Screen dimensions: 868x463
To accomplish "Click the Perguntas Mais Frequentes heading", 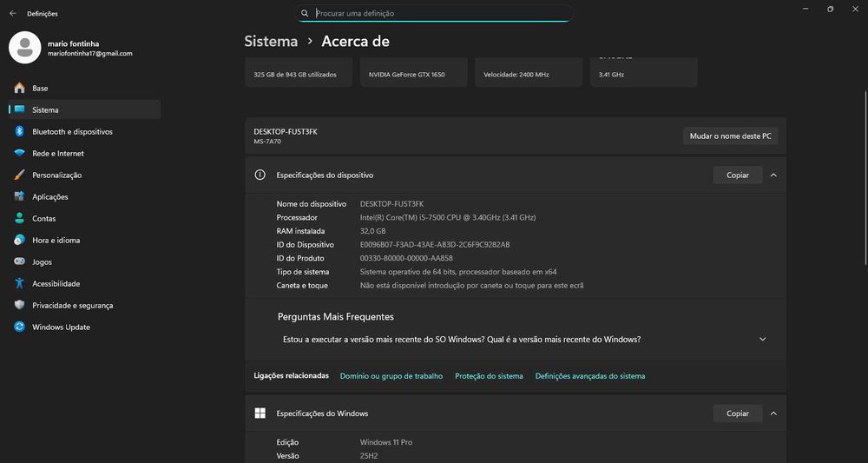I will [x=335, y=317].
